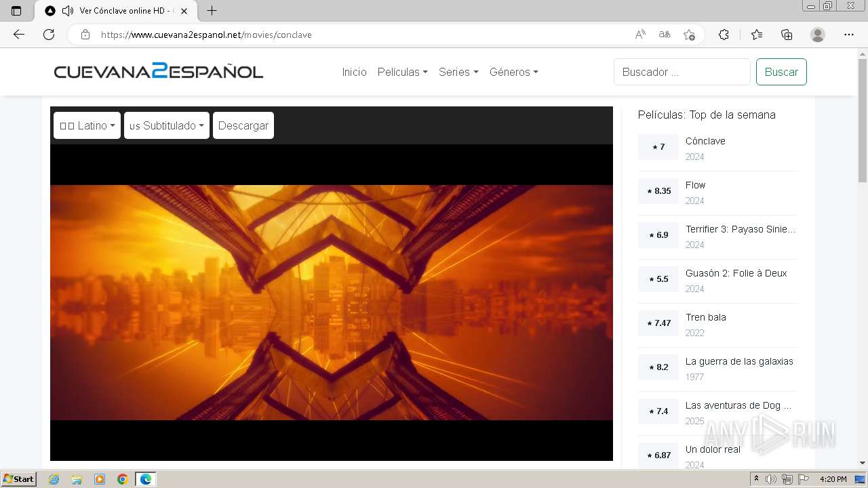This screenshot has width=868, height=488.
Task: Click the 7 rating badge for Cónclave
Action: (x=658, y=147)
